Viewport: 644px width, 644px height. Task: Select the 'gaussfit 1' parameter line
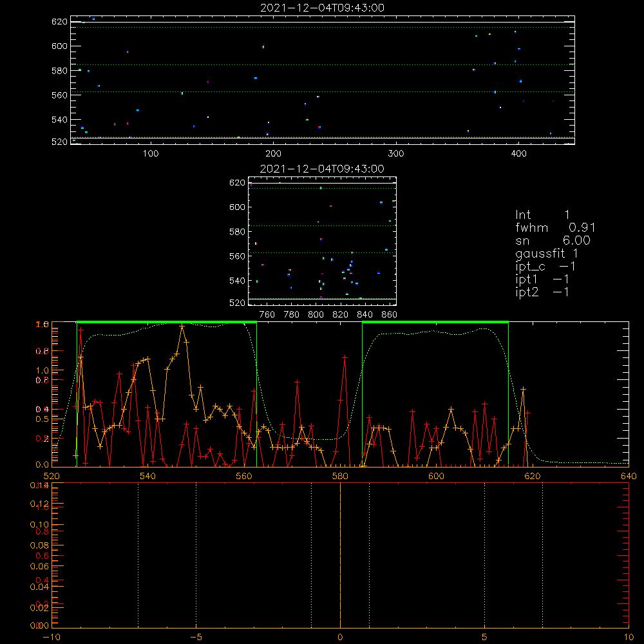click(547, 253)
